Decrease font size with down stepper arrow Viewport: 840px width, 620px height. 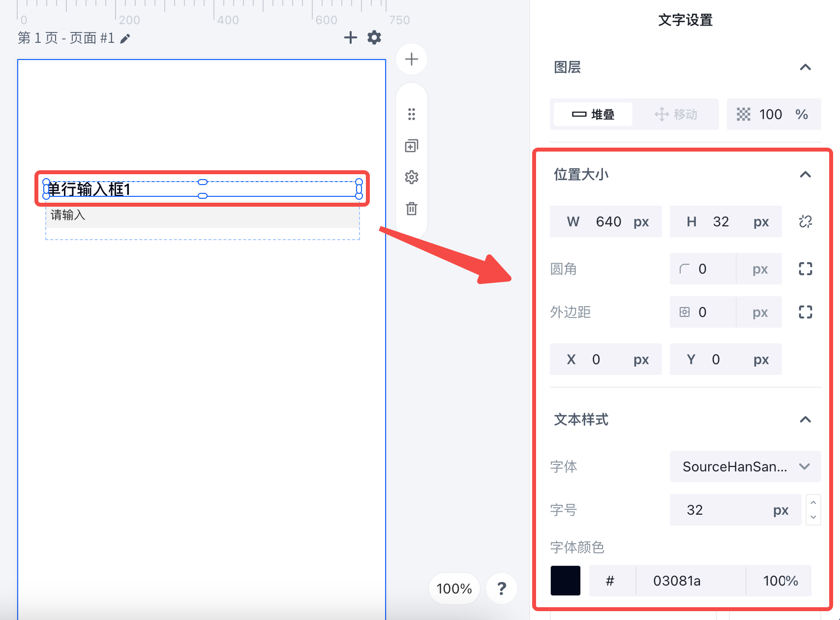click(x=813, y=517)
